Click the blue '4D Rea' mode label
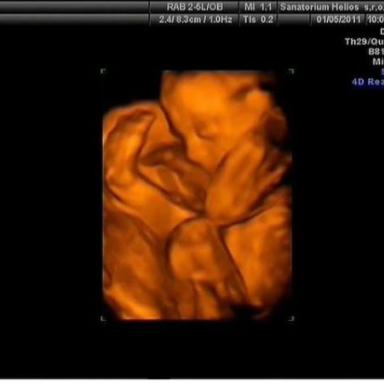The width and height of the screenshot is (384, 384). 368,82
